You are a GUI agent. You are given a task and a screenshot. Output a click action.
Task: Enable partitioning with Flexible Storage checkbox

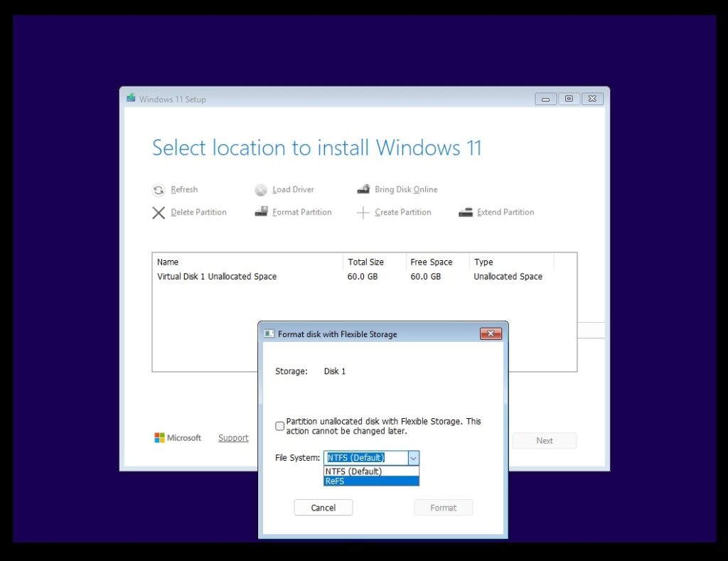[279, 426]
